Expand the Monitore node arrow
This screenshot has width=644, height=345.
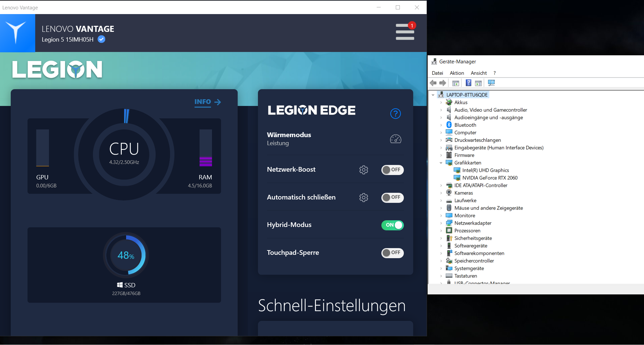[441, 216]
